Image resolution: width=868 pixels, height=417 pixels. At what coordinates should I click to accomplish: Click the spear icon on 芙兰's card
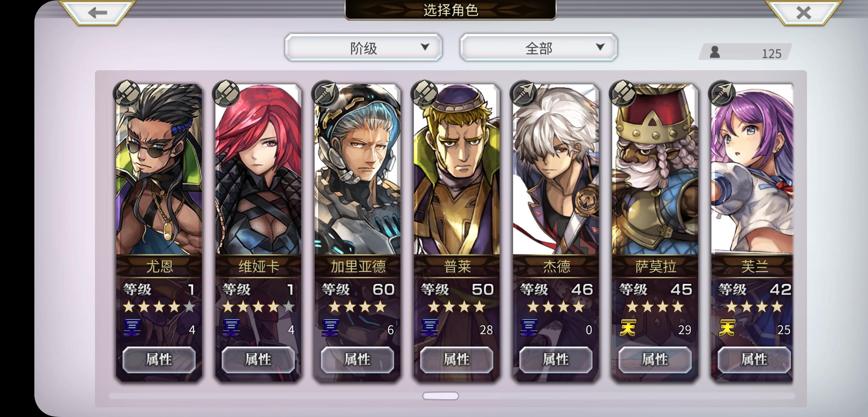click(x=722, y=93)
